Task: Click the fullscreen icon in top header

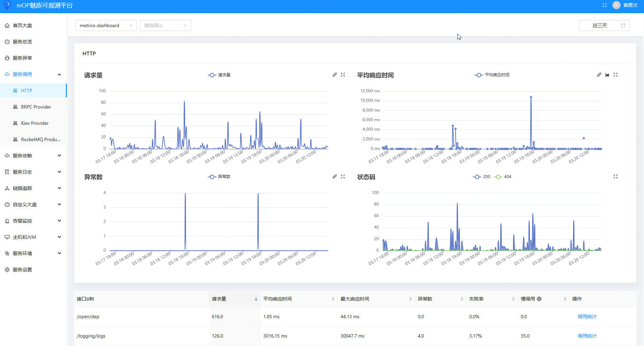Action: click(604, 5)
